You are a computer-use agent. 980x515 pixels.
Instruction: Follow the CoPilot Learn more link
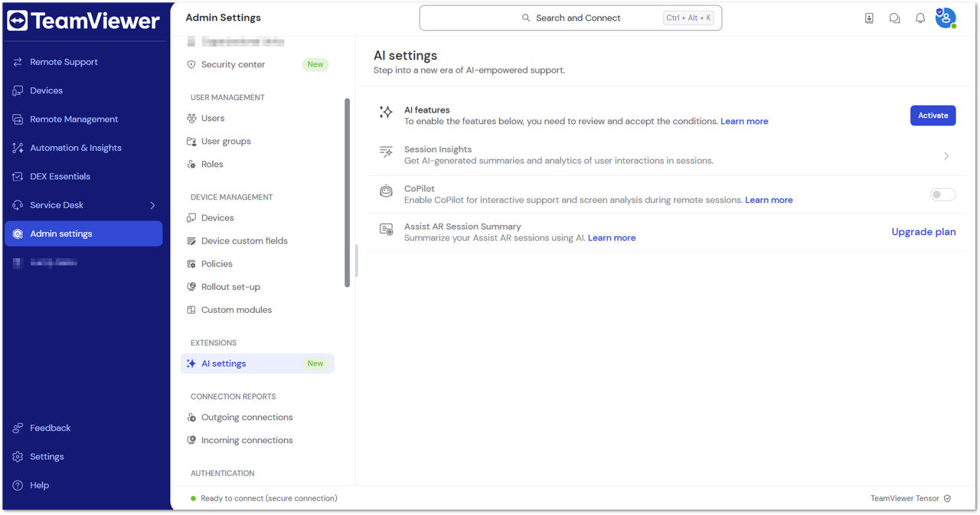769,200
